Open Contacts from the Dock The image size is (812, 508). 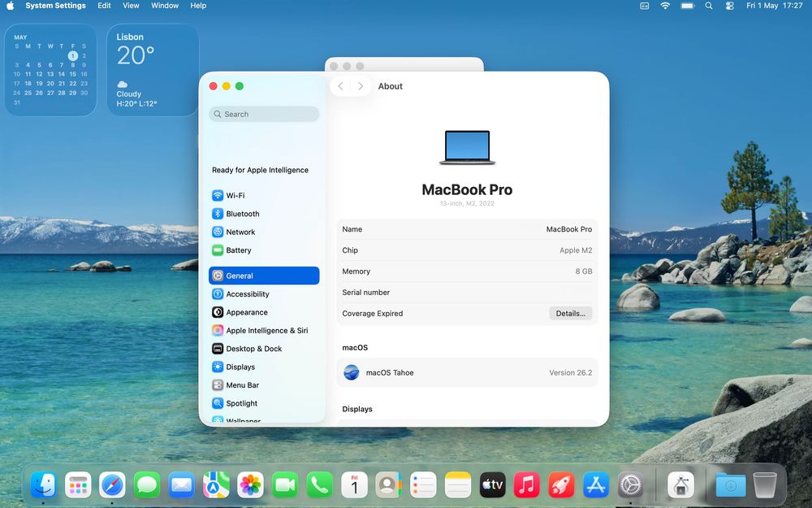(389, 485)
